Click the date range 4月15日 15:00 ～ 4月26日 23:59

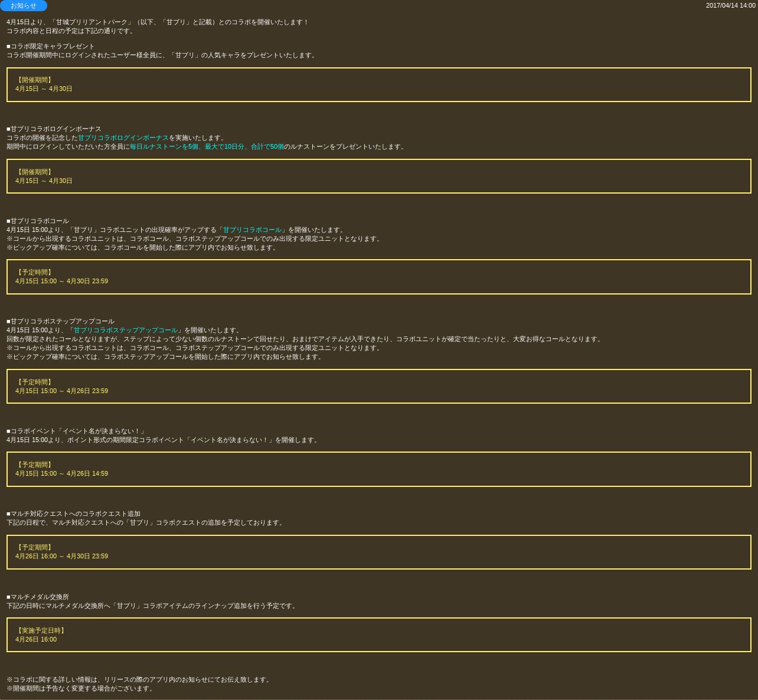click(x=61, y=391)
